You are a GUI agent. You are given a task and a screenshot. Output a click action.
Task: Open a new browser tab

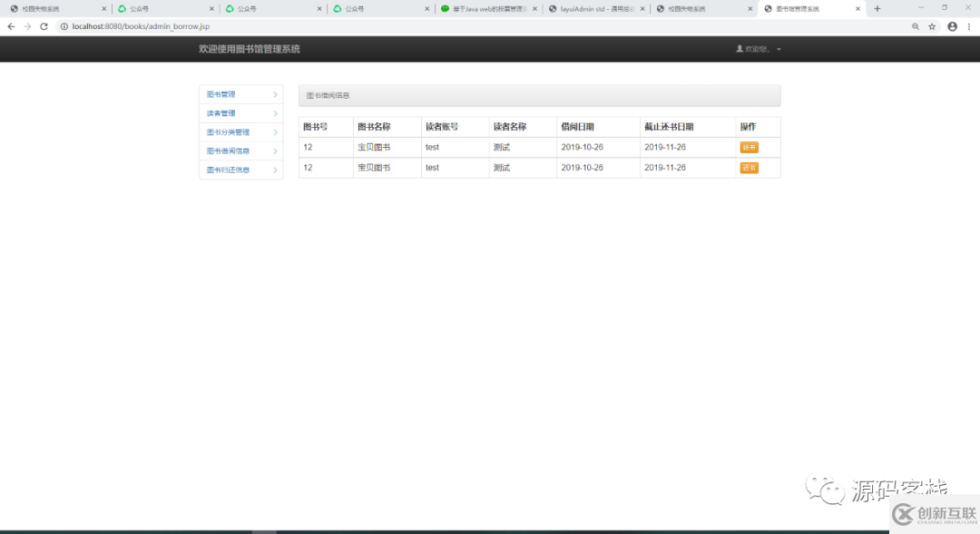877,9
